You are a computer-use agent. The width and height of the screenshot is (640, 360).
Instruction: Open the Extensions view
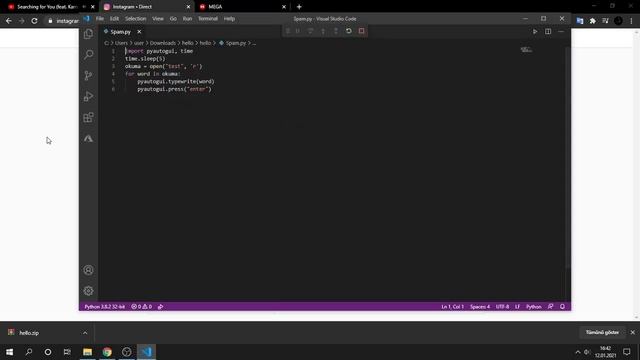pyautogui.click(x=88, y=118)
